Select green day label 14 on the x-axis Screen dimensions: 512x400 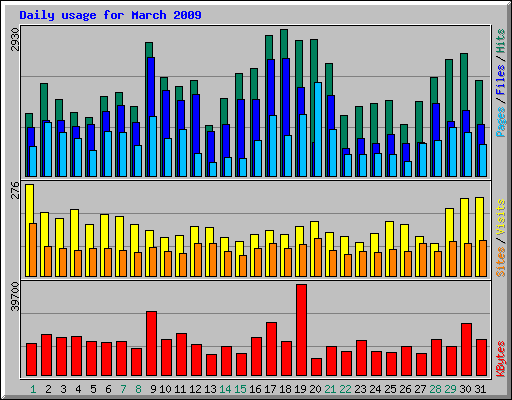coord(225,389)
